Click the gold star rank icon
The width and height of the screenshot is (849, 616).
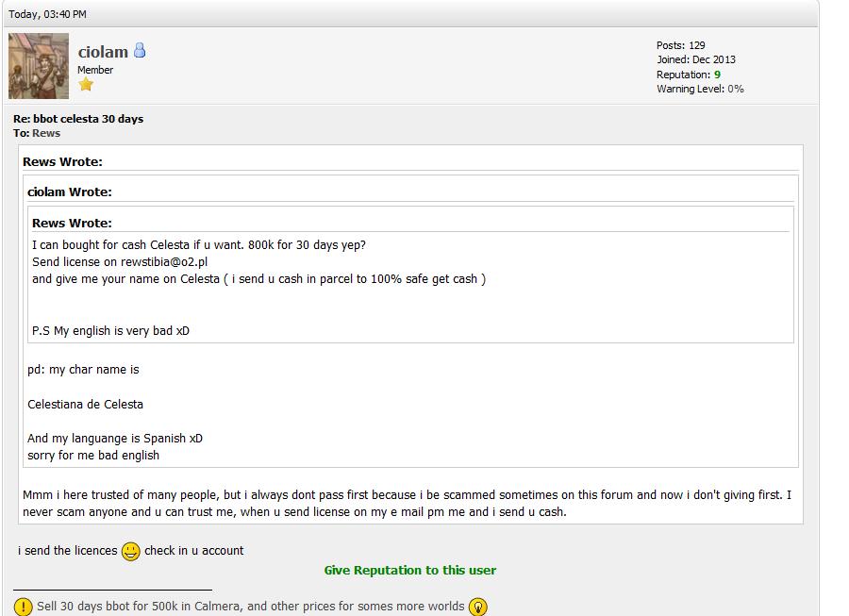coord(86,85)
